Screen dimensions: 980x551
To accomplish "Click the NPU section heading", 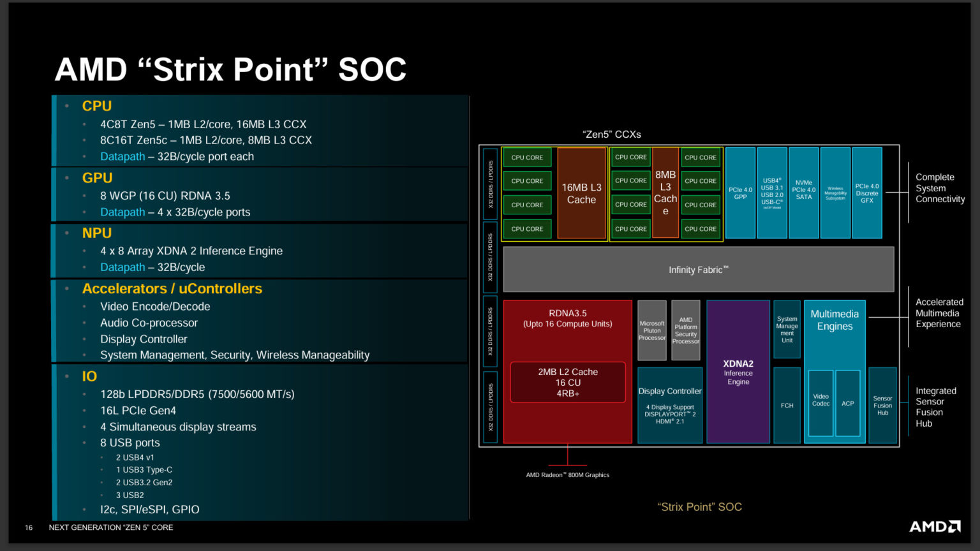I will click(x=96, y=233).
